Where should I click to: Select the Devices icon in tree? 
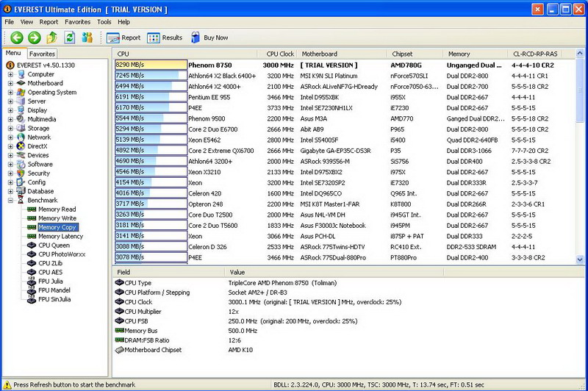[x=21, y=155]
